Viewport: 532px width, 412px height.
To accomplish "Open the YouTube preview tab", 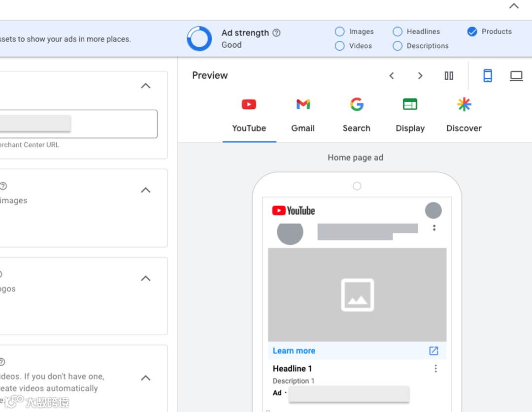I will click(x=249, y=115).
